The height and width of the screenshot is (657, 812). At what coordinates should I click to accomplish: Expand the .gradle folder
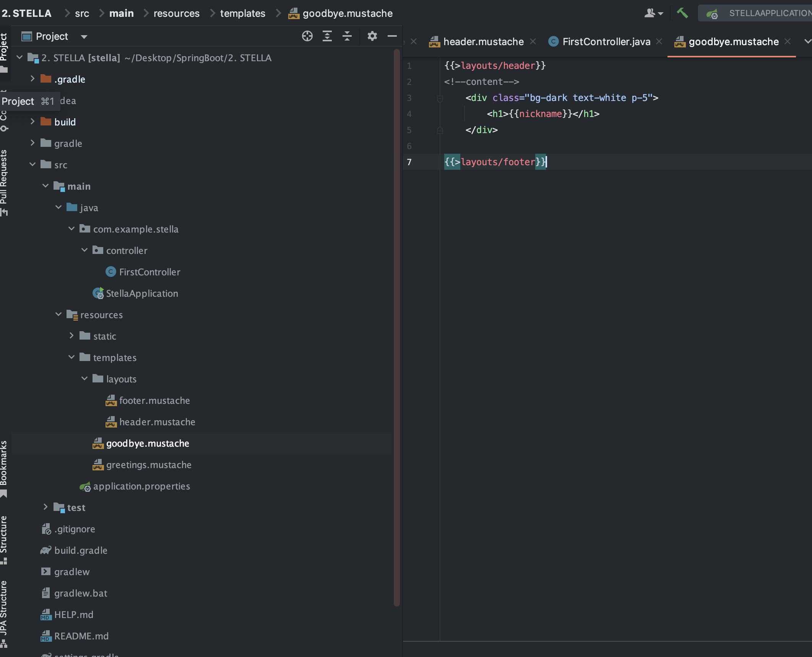coord(32,79)
